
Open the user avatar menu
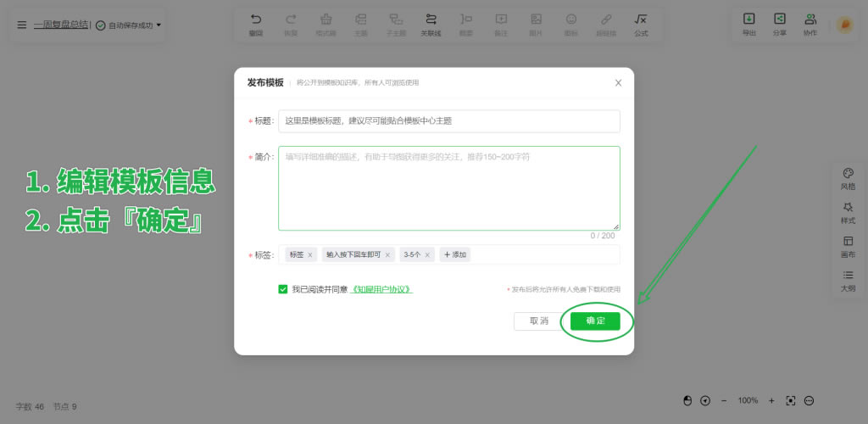pyautogui.click(x=845, y=25)
